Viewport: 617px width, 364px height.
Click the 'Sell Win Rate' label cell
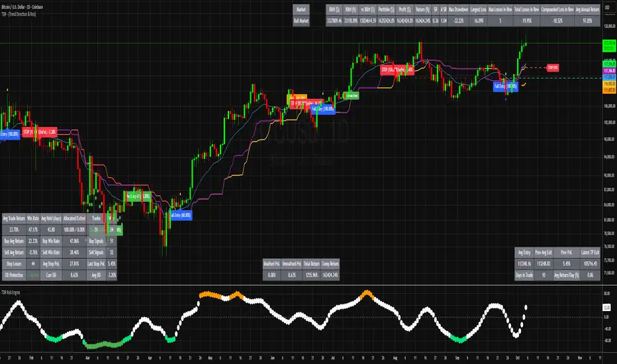[x=51, y=253]
